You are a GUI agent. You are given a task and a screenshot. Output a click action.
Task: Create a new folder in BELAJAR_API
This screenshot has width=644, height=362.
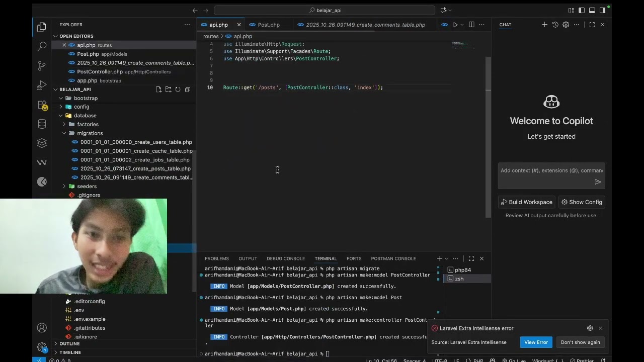(168, 89)
